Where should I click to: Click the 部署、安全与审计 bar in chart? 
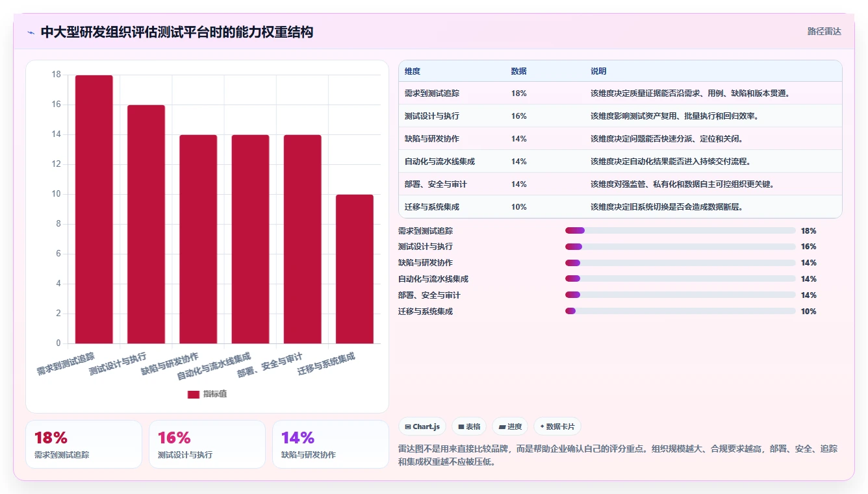click(303, 239)
